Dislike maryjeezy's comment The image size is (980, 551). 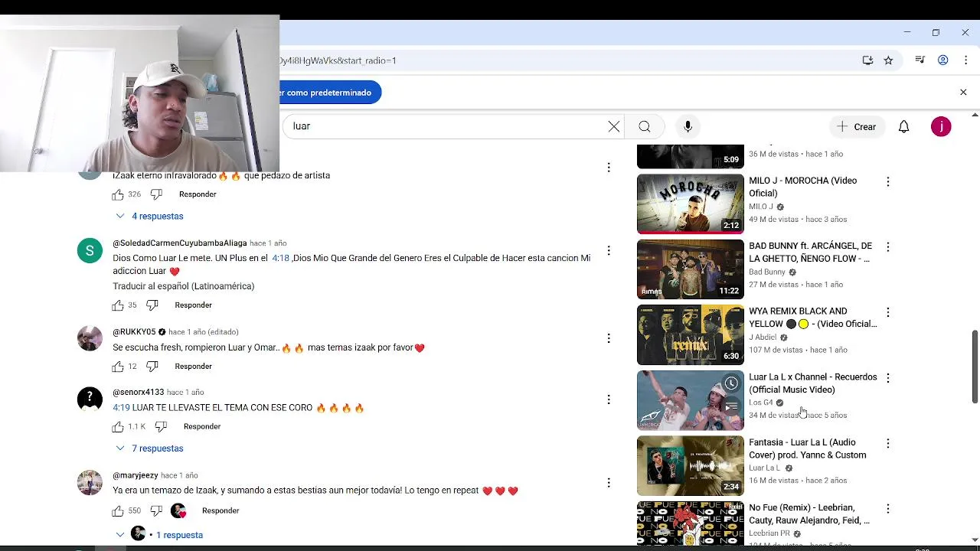[156, 510]
